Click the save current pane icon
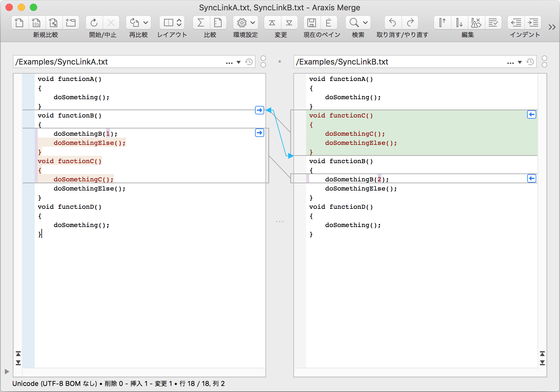Screen dimensions: 560x392 coord(311,23)
